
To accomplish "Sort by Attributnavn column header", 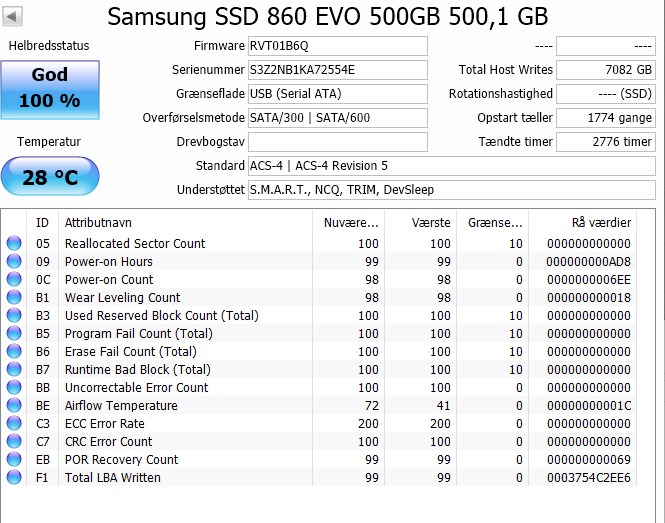I will click(x=185, y=222).
